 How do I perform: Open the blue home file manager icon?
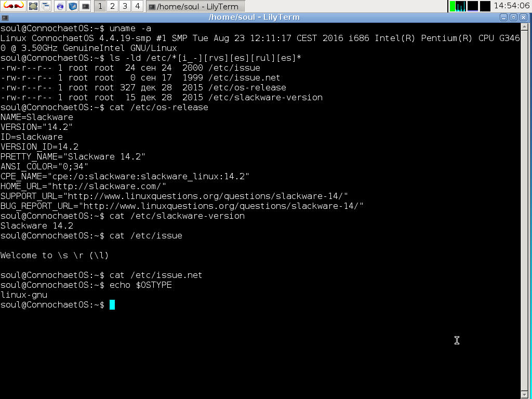point(73,6)
